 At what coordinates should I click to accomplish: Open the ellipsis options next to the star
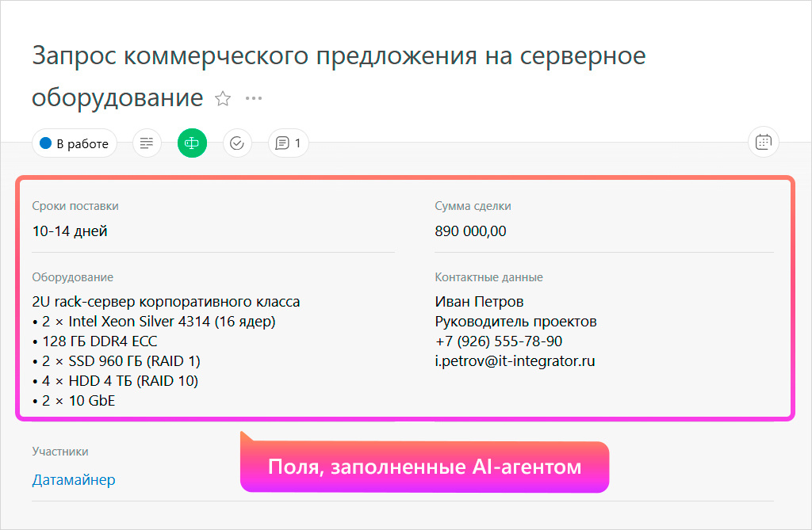pyautogui.click(x=255, y=98)
